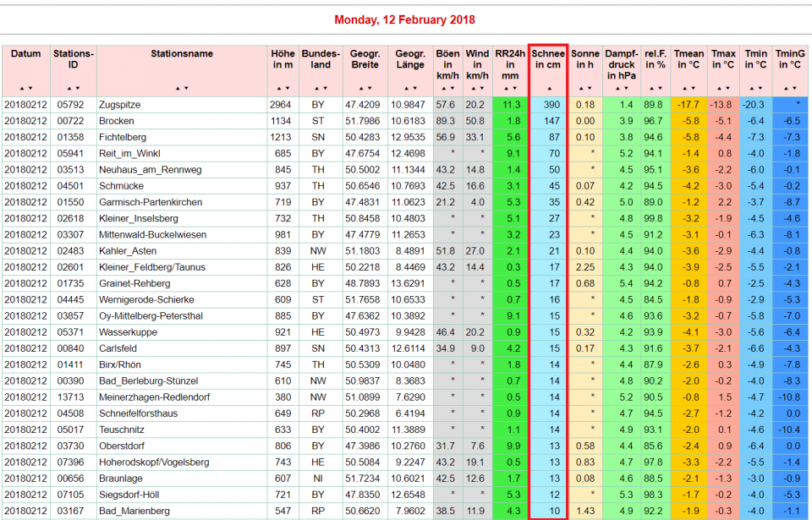
Task: Click the orange Tmean cell for Zugspitze
Action: 689,105
